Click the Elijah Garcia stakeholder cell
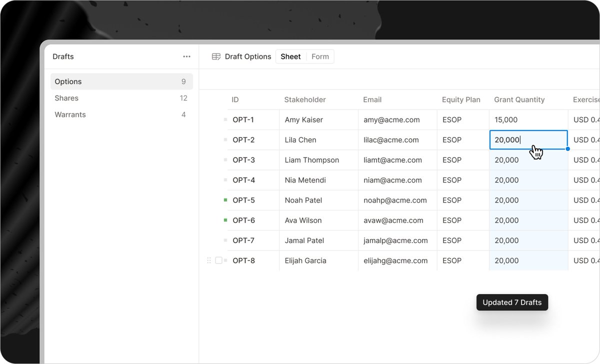 pyautogui.click(x=318, y=260)
